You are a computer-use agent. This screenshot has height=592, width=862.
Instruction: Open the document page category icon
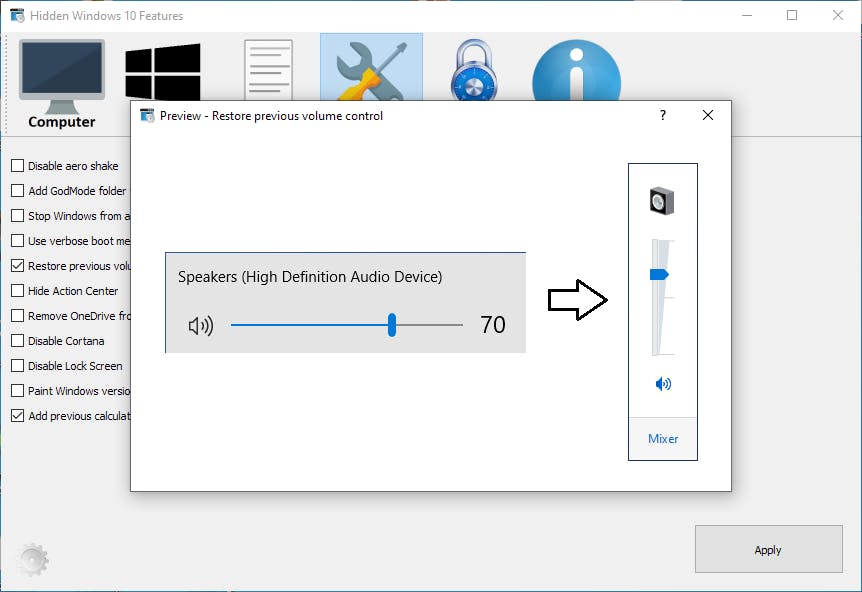(268, 70)
